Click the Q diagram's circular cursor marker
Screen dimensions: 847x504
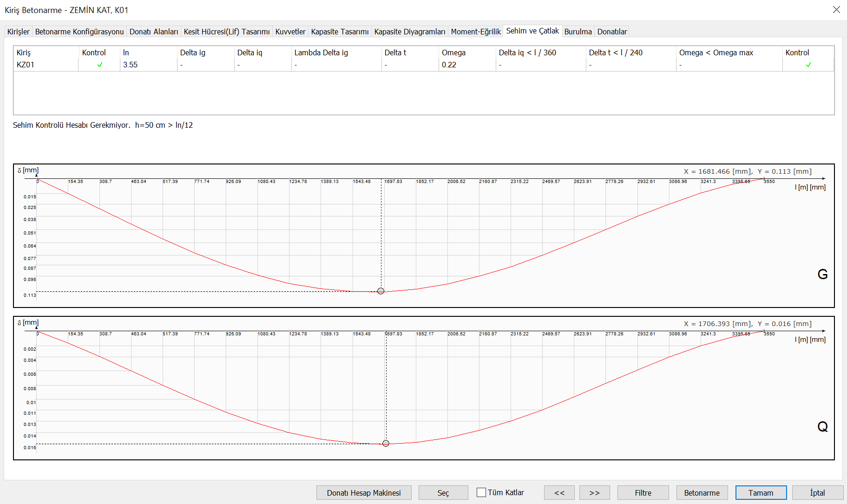(x=386, y=444)
